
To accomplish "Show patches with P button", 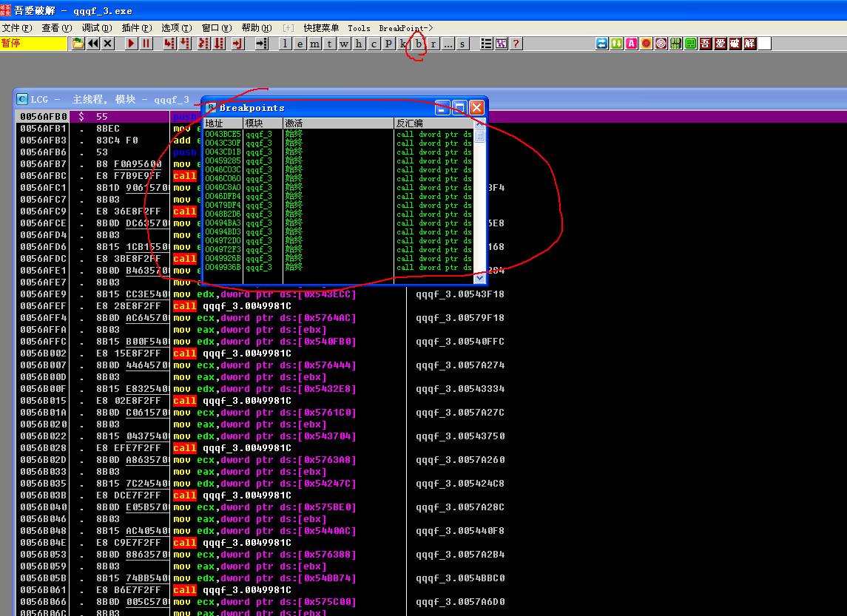I will [388, 44].
